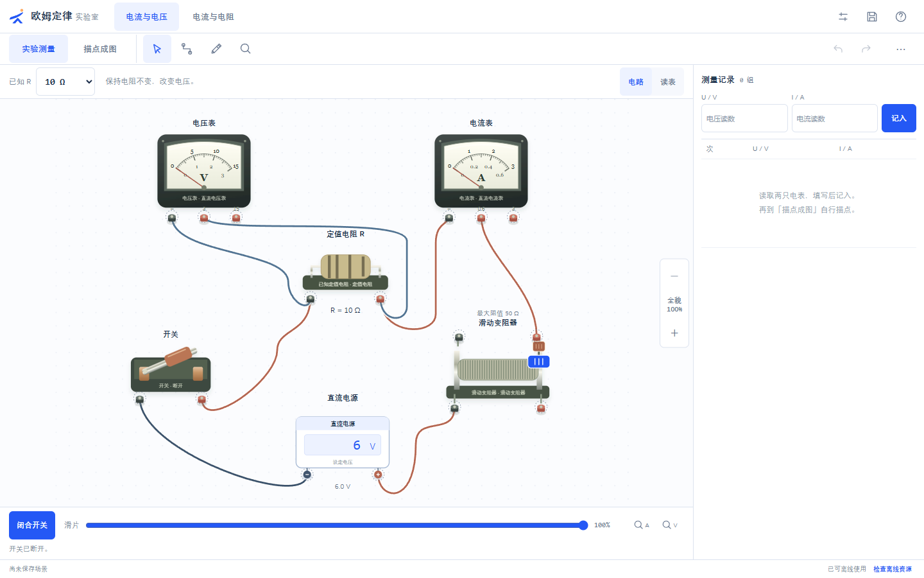Screen dimensions: 924x578
Task: Select the wire connection tool
Action: pyautogui.click(x=187, y=49)
